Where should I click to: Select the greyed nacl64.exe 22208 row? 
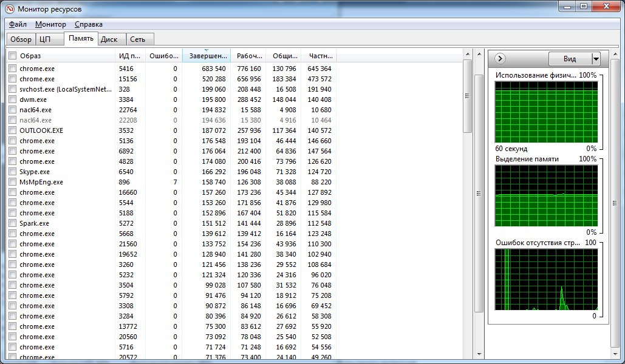click(172, 120)
